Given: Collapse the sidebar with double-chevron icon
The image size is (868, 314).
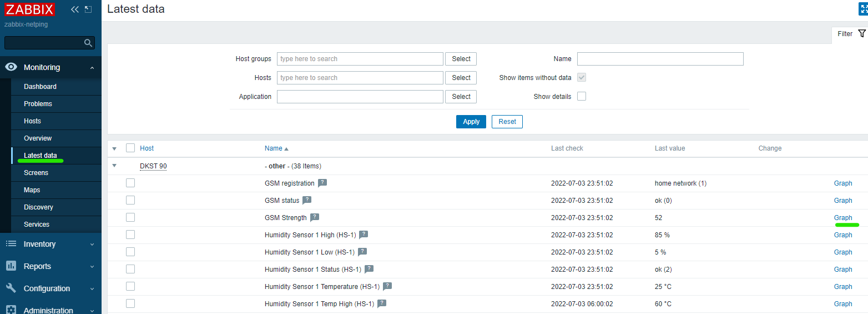Looking at the screenshot, I should tap(75, 9).
